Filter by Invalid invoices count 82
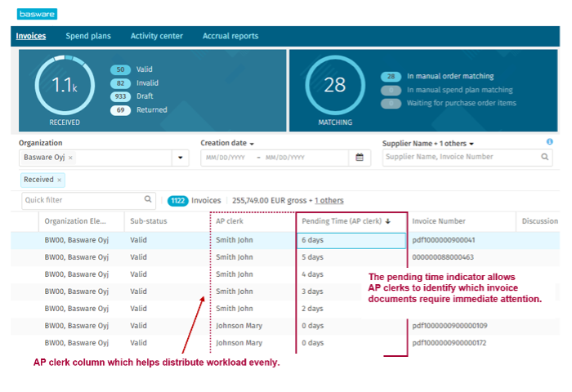Image resolution: width=572 pixels, height=392 pixels. tap(120, 83)
